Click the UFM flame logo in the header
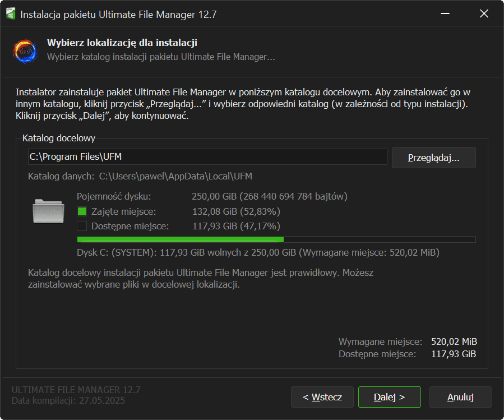The width and height of the screenshot is (504, 420). [25, 50]
